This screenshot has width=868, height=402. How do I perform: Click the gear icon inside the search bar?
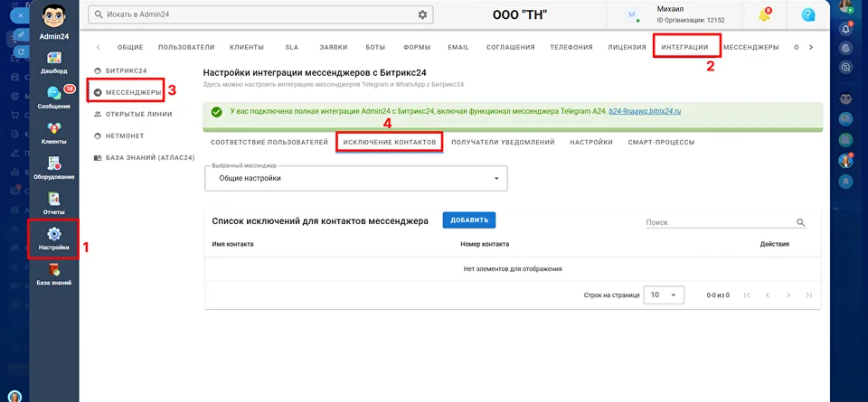[x=422, y=15]
